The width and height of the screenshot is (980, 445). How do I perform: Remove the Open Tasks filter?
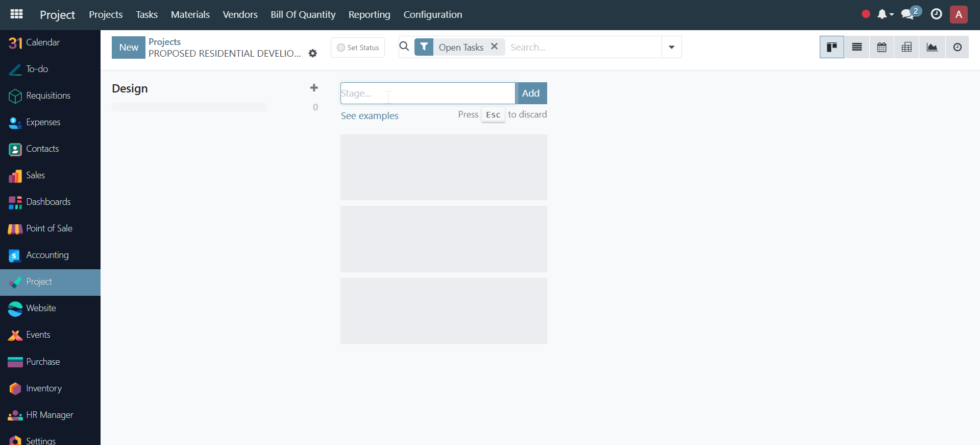494,46
